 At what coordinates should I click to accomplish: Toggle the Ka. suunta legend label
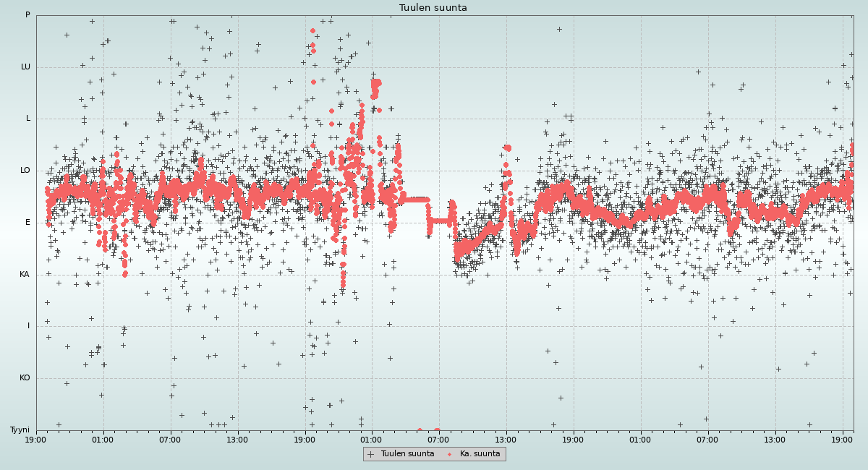(480, 454)
